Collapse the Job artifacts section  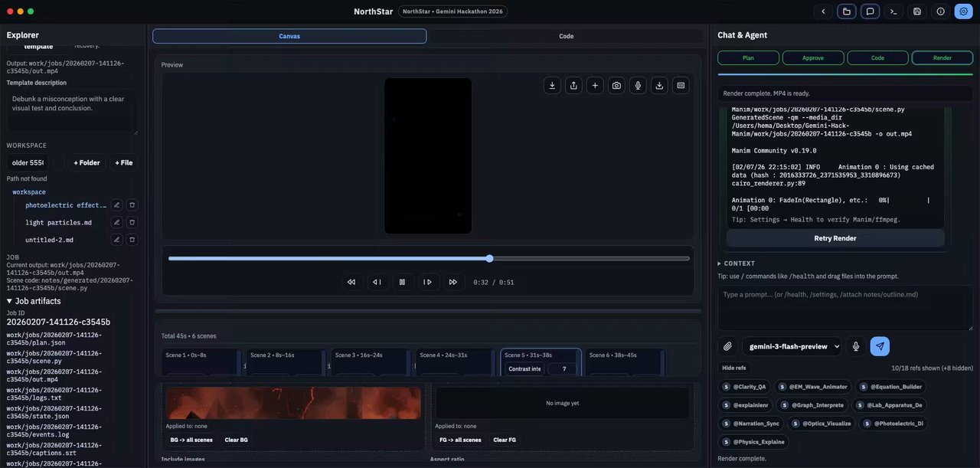[x=34, y=301]
